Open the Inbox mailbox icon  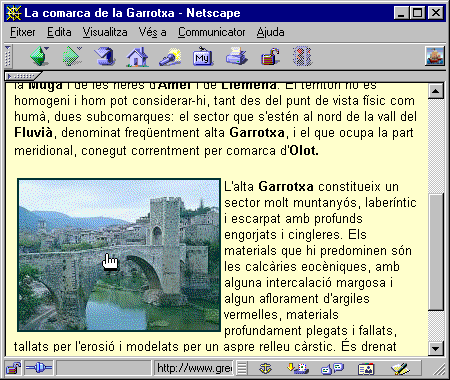(297, 368)
